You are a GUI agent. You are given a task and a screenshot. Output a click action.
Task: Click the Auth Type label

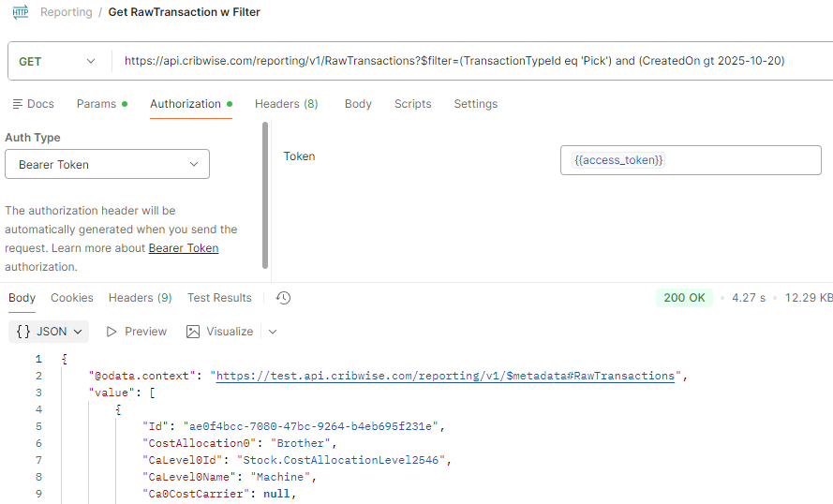[33, 138]
